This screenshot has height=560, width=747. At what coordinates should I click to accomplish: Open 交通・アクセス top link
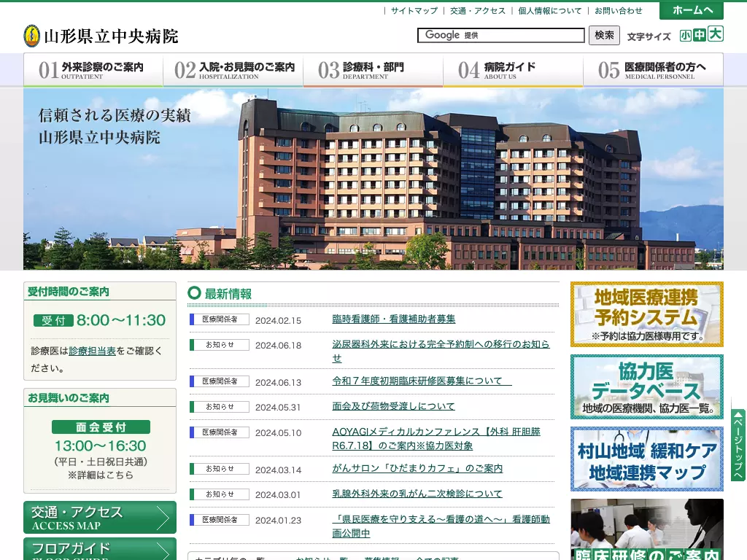point(478,10)
